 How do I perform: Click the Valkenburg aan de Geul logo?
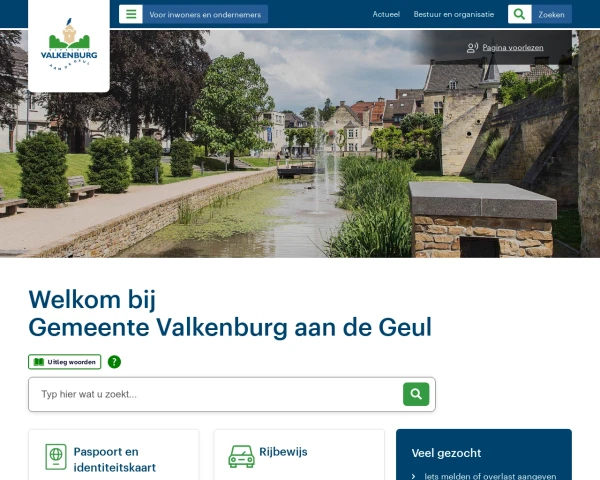click(x=69, y=45)
